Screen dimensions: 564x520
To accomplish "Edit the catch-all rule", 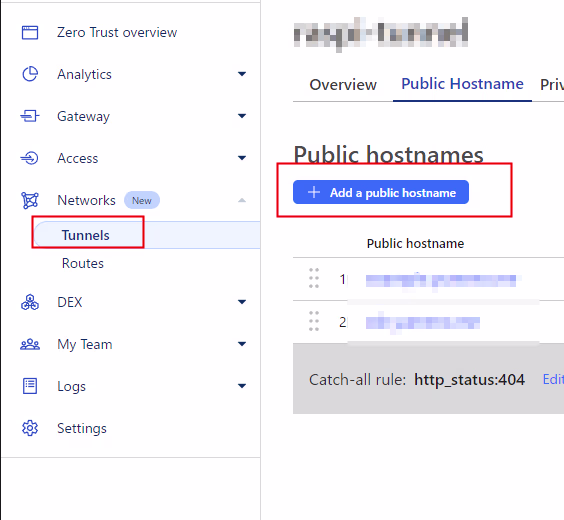I will (553, 379).
